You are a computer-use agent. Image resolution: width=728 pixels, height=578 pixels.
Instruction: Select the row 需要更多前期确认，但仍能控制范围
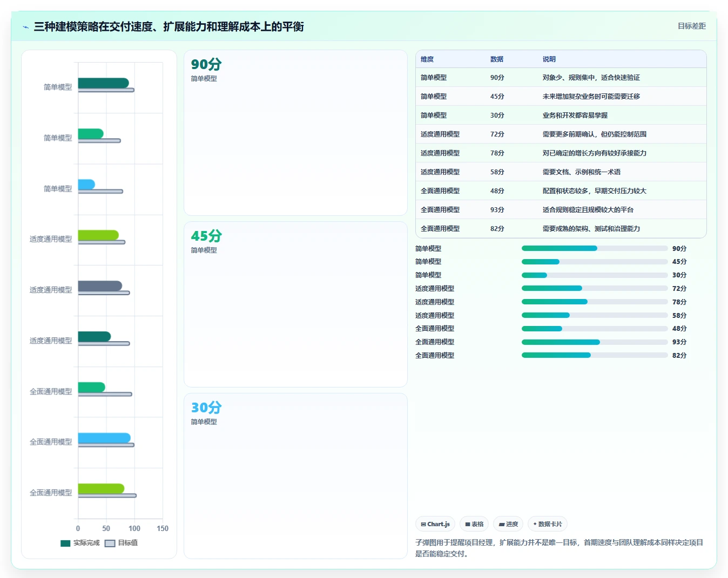561,134
